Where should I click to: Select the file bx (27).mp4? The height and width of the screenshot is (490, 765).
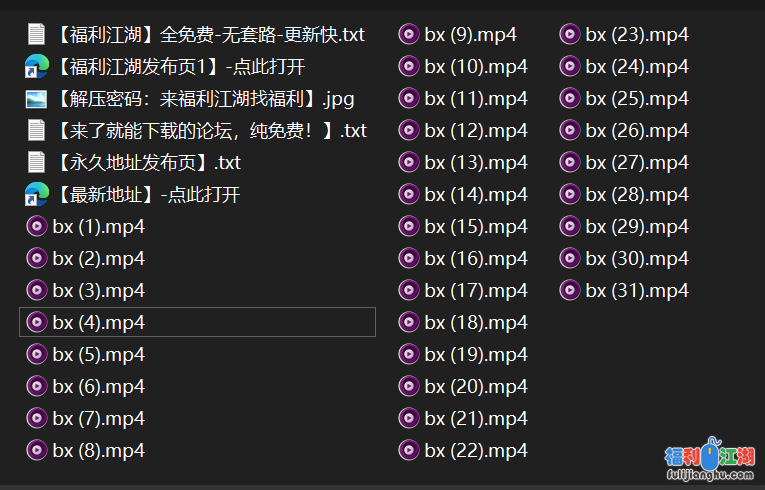pos(636,163)
